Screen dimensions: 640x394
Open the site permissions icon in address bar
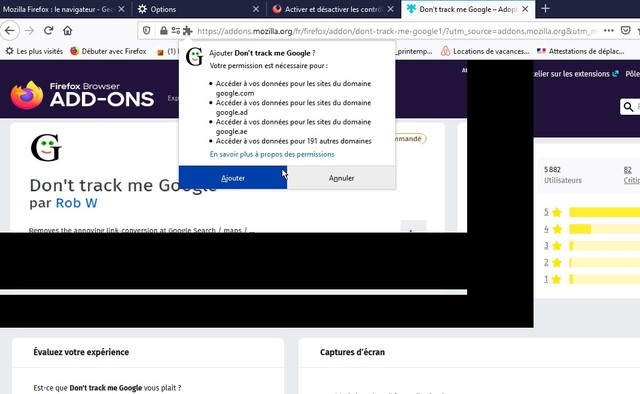tap(176, 31)
